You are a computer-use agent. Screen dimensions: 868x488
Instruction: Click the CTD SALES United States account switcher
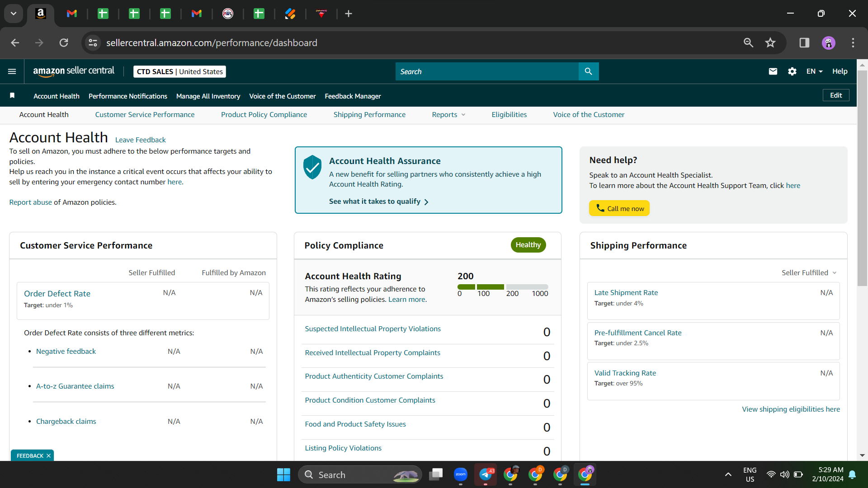179,71
